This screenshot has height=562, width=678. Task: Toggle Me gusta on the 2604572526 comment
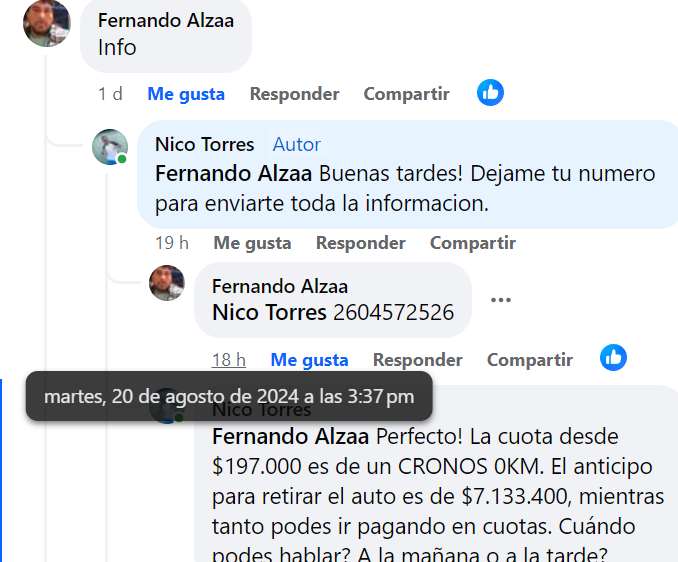point(310,360)
